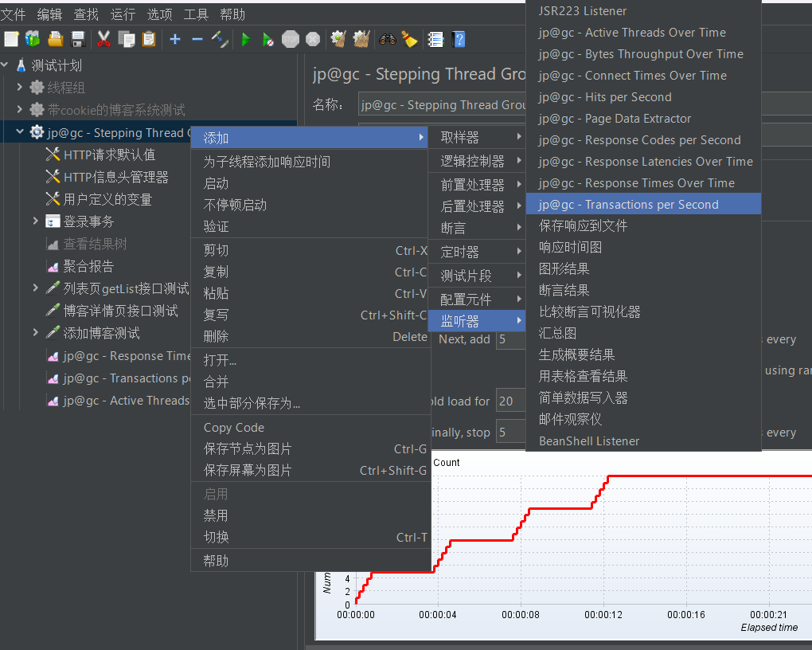Choose 切换 from the context menu
The image size is (812, 650).
click(310, 538)
